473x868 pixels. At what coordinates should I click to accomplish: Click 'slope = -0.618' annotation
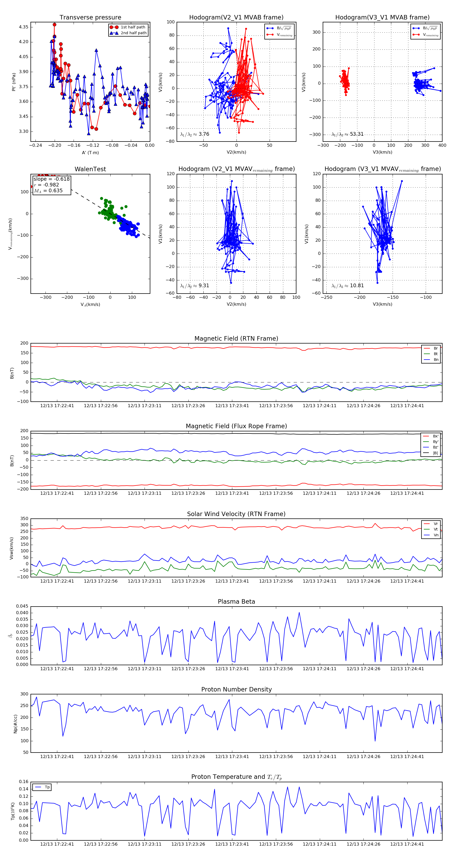(52, 179)
